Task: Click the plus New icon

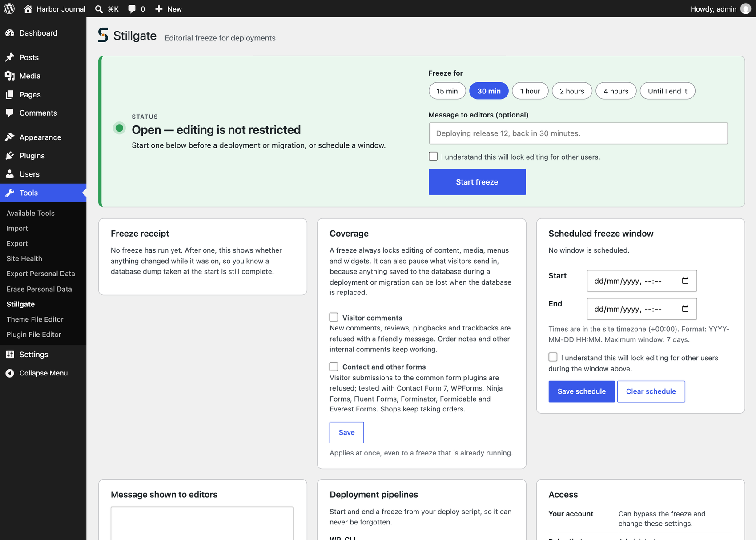Action: pyautogui.click(x=159, y=9)
